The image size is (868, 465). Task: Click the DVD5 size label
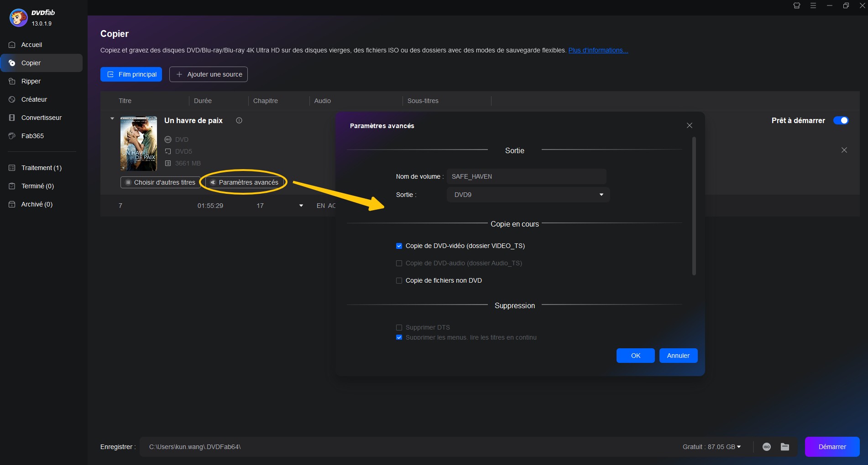tap(183, 151)
